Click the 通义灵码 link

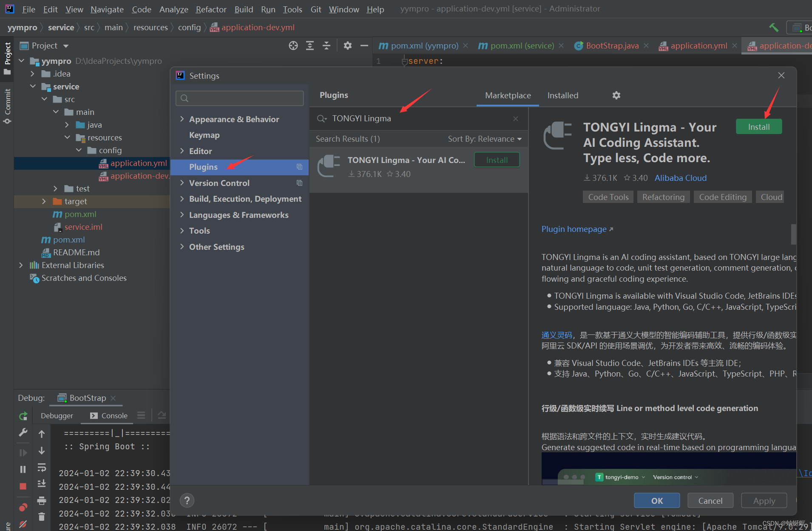pos(556,335)
